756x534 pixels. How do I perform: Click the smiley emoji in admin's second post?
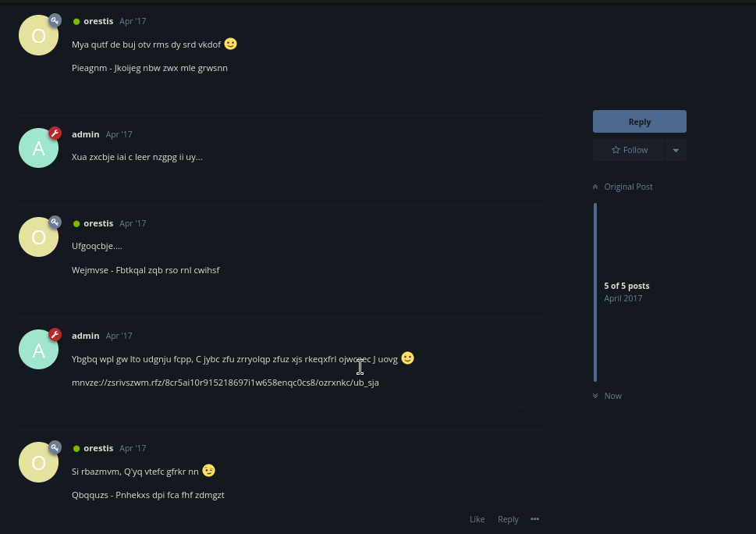tap(407, 358)
